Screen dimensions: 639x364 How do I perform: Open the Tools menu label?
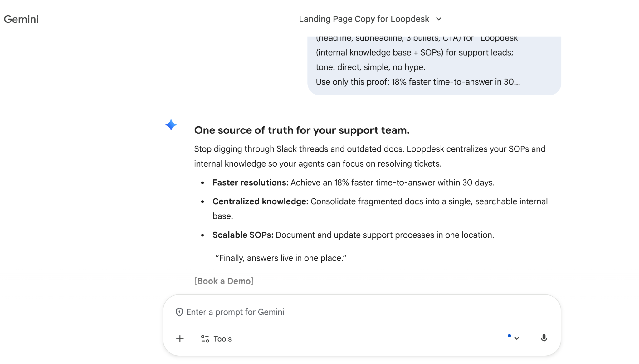[x=222, y=339]
